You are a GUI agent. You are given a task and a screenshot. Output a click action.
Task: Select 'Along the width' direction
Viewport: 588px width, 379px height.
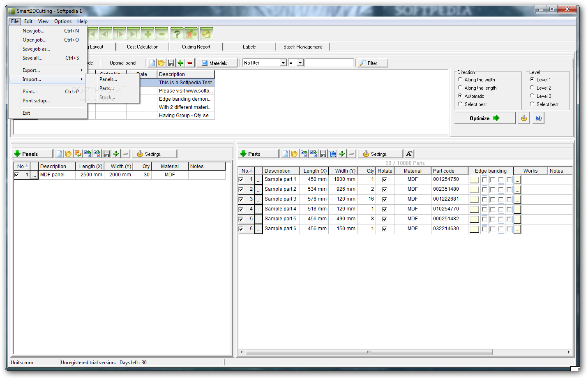(476, 80)
